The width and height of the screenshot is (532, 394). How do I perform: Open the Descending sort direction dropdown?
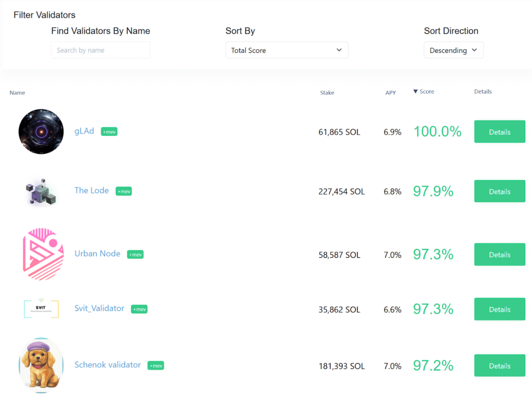pyautogui.click(x=454, y=50)
